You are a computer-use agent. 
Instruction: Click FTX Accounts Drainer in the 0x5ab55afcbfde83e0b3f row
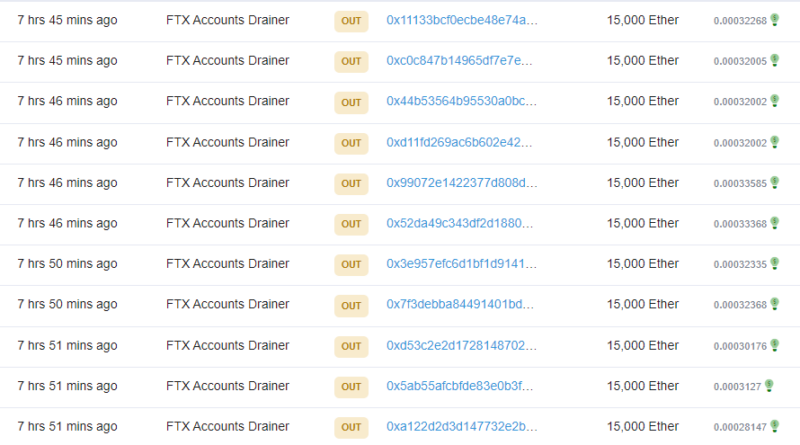(227, 386)
